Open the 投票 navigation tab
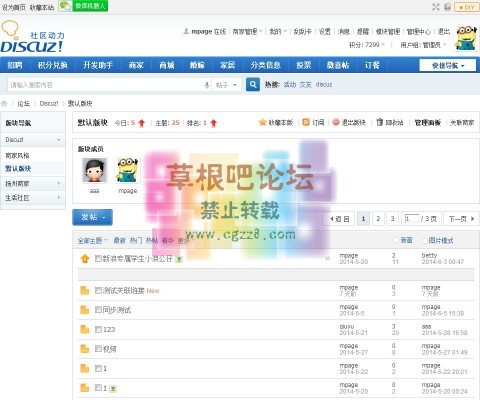480x400 pixels. tap(304, 65)
